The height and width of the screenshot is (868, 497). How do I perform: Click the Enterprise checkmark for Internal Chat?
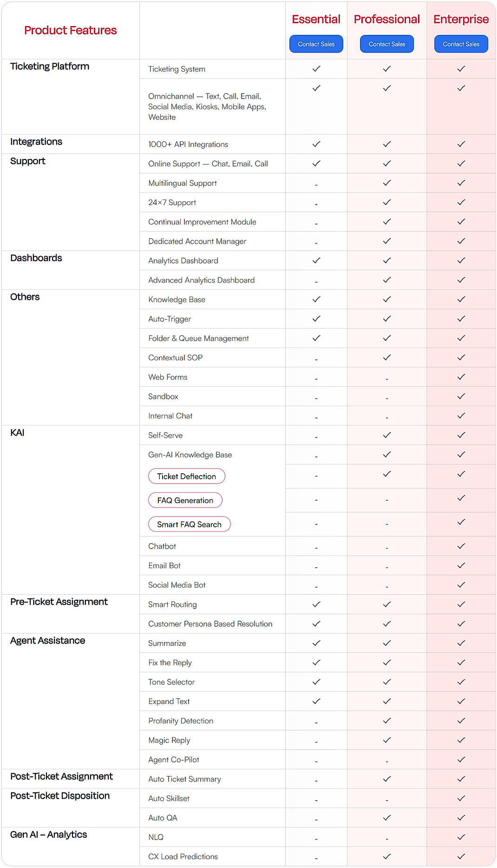click(461, 415)
